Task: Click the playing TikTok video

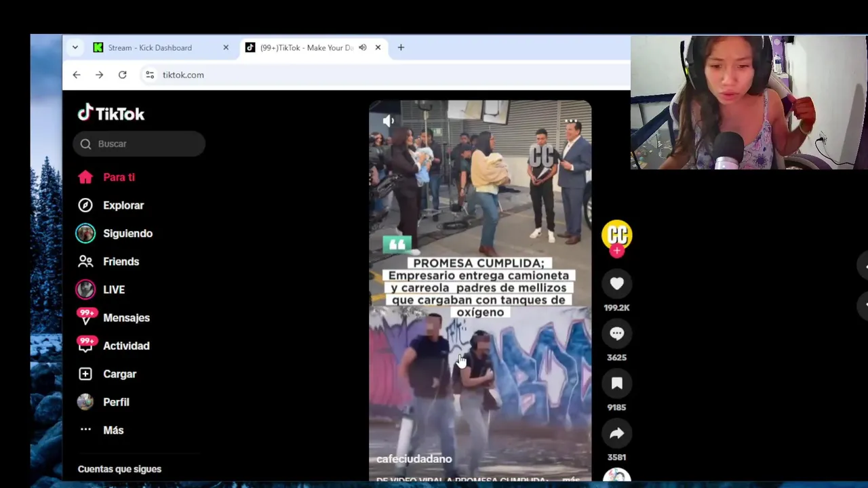Action: (x=480, y=290)
